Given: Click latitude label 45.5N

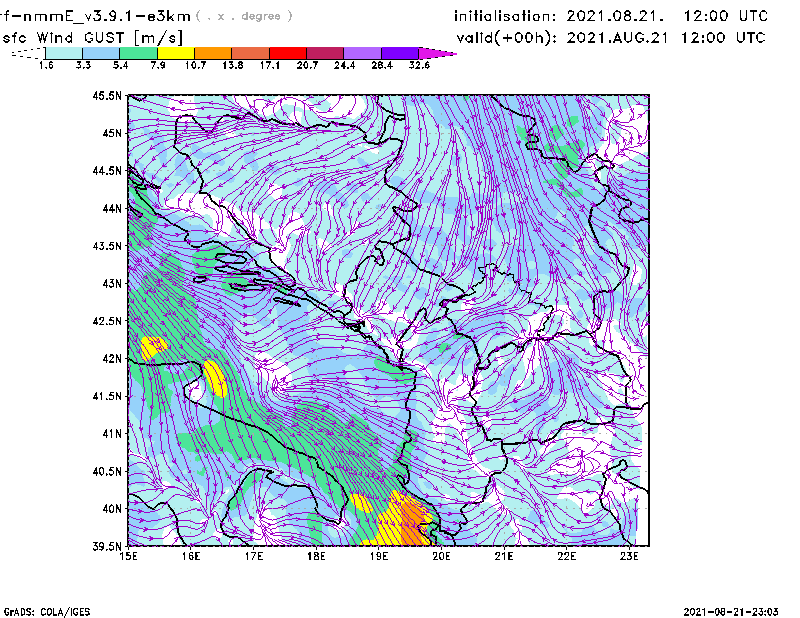Looking at the screenshot, I should coord(107,95).
